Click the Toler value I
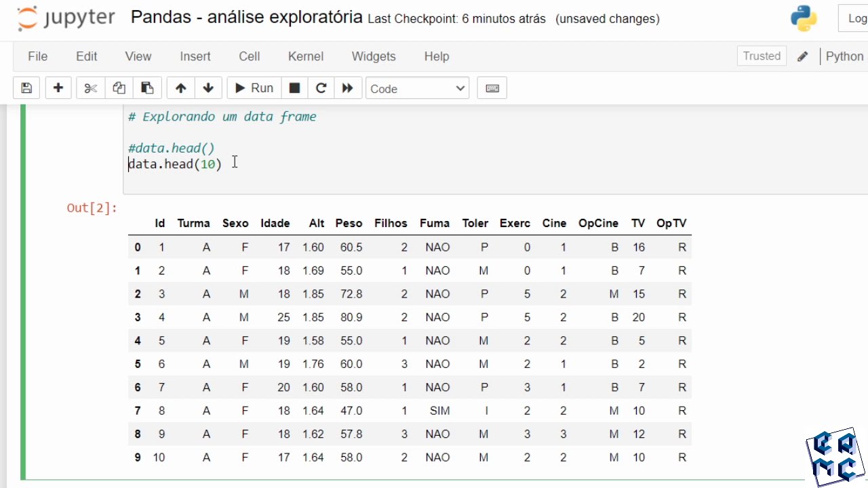Screen dimensions: 868x488 click(x=486, y=411)
